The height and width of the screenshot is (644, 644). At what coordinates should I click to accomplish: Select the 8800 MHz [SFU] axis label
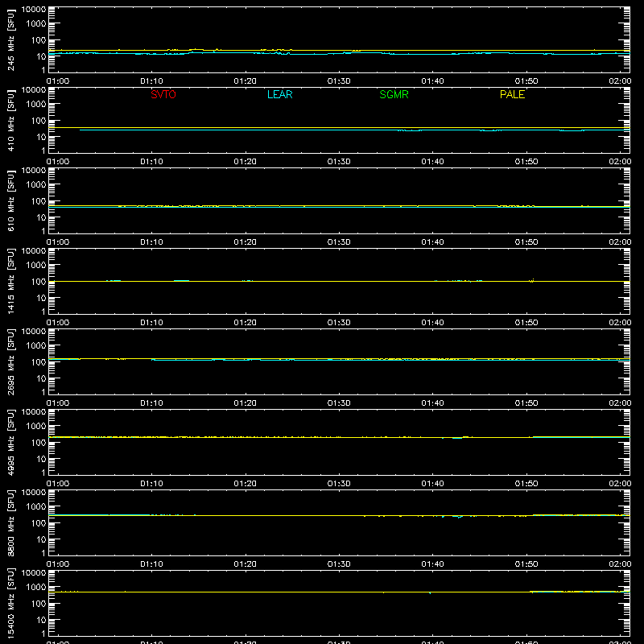[11, 522]
